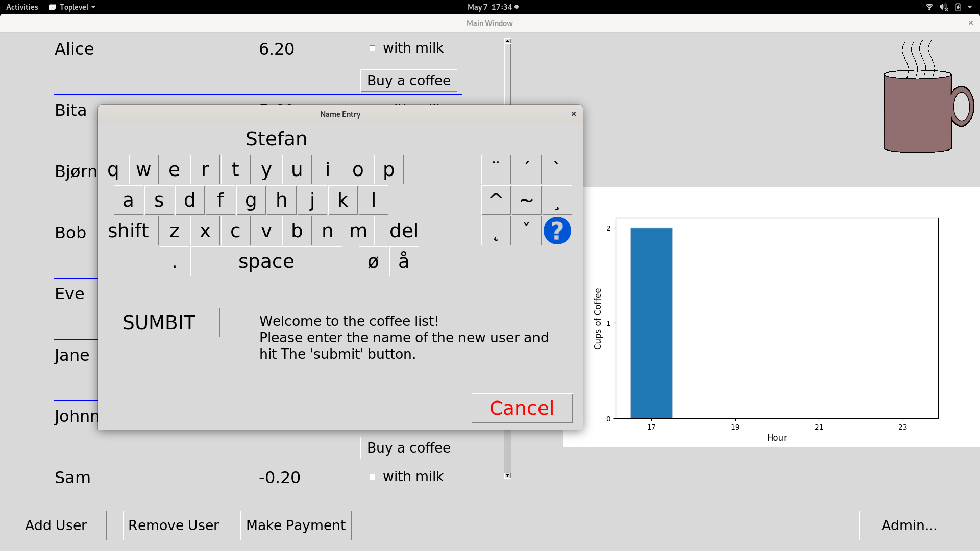Screen dimensions: 980x551
Task: Tap the period key
Action: coord(175,261)
